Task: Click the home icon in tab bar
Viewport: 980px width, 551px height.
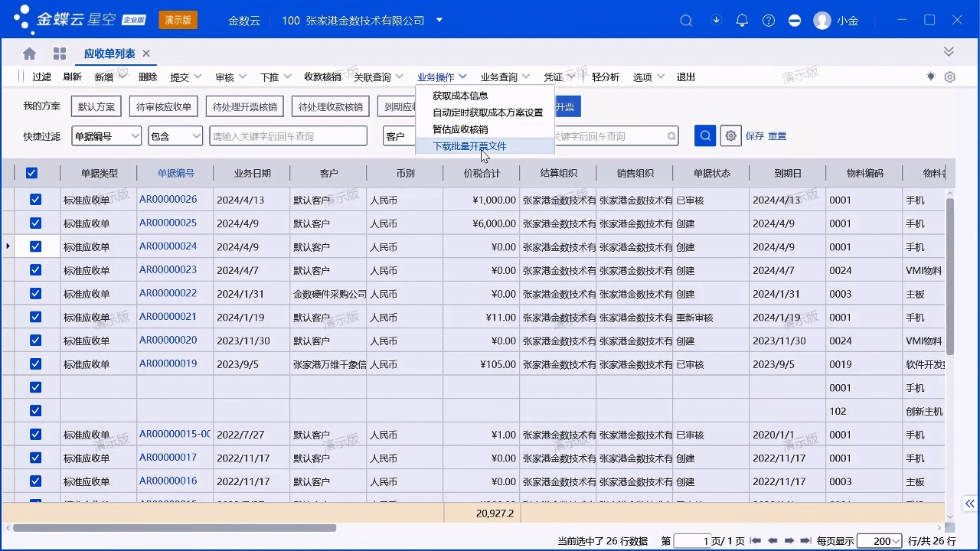Action: (29, 54)
